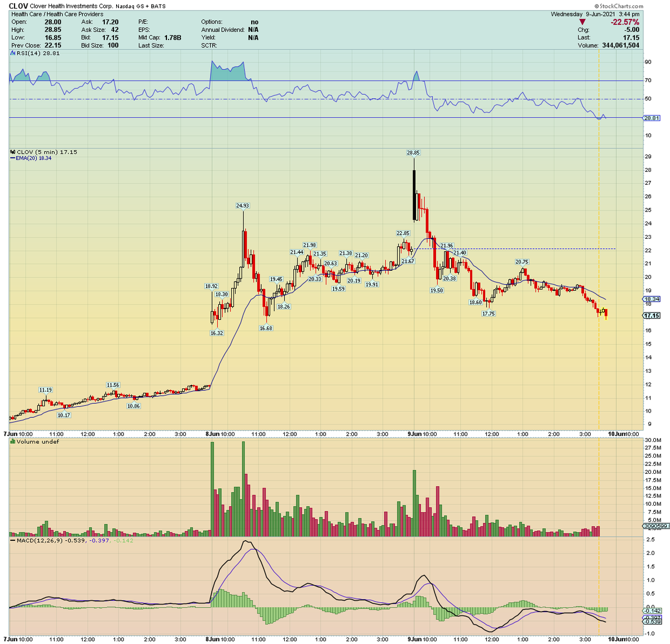The image size is (670, 644).
Task: Click the 17.15 last price tag on axis
Action: [652, 315]
